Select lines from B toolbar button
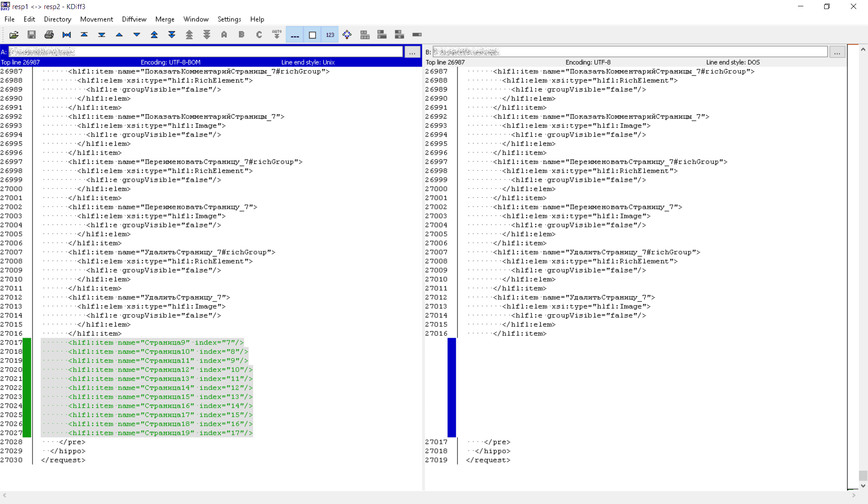The image size is (868, 504). 241,35
